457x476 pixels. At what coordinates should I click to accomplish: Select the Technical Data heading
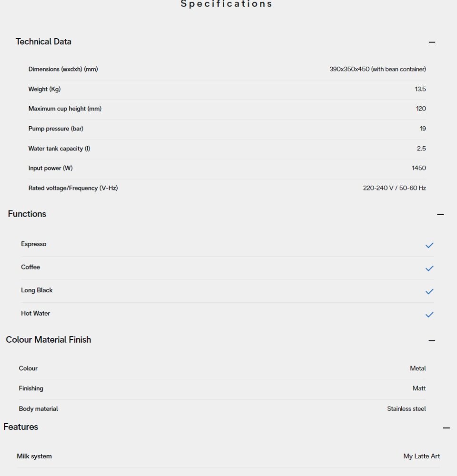coord(43,41)
